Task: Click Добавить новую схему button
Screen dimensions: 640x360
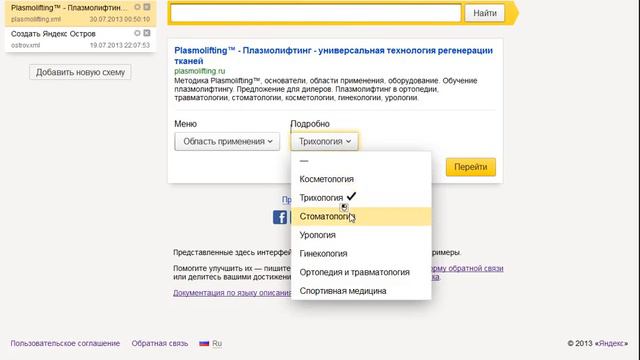Action: point(80,72)
